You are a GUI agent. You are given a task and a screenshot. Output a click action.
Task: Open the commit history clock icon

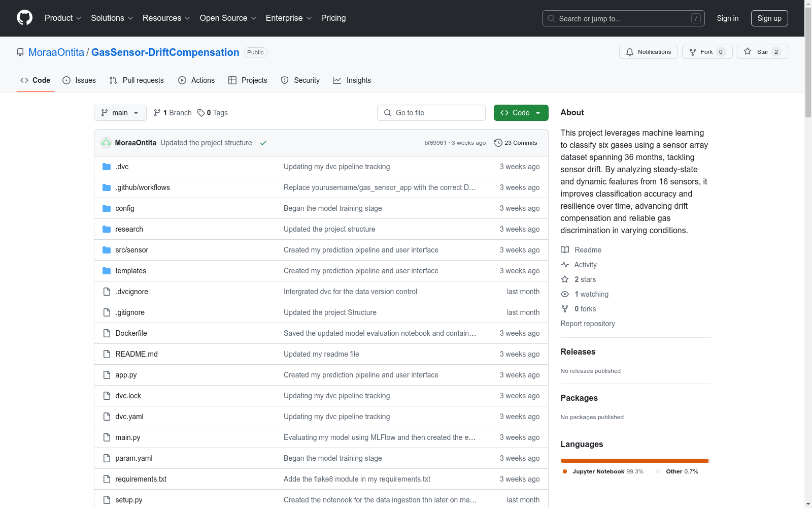point(498,143)
